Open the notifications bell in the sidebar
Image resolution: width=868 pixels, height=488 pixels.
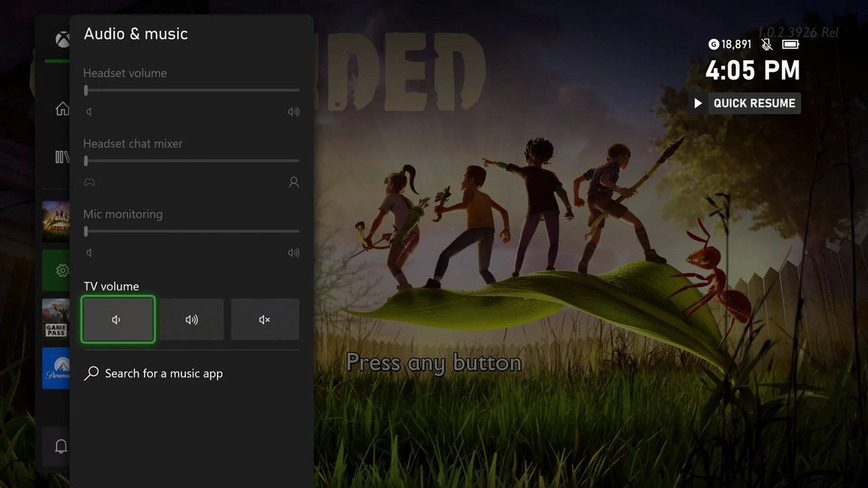61,446
